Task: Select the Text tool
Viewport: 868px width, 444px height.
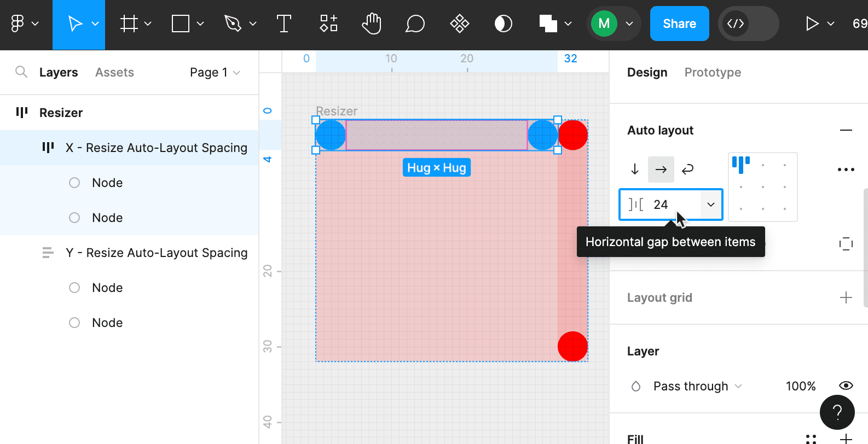Action: (284, 24)
